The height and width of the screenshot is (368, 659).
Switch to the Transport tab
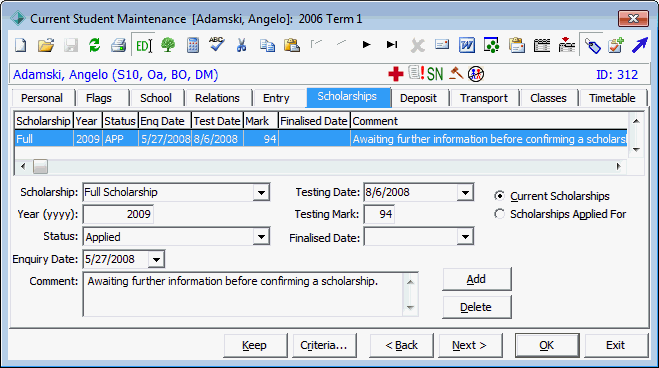[x=484, y=98]
